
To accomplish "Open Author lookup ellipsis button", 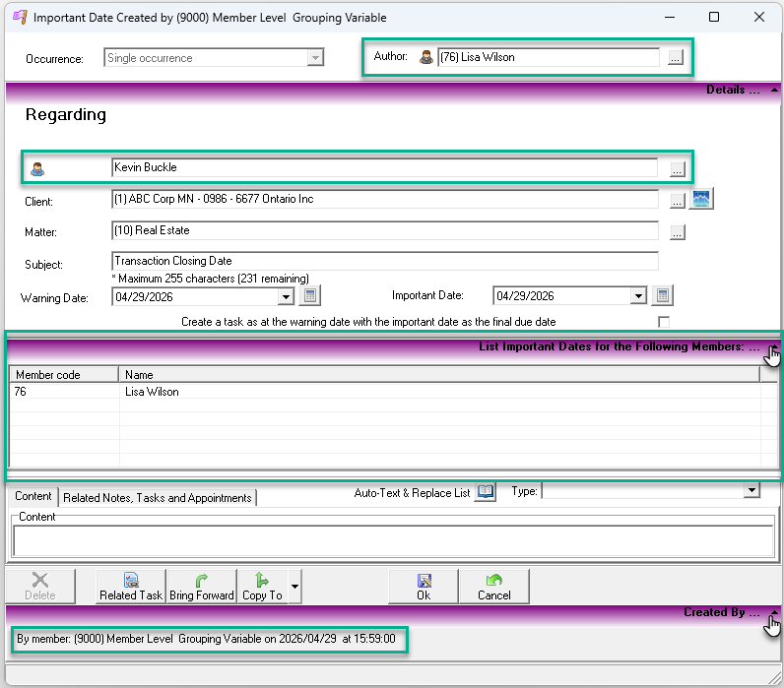I will coord(675,57).
